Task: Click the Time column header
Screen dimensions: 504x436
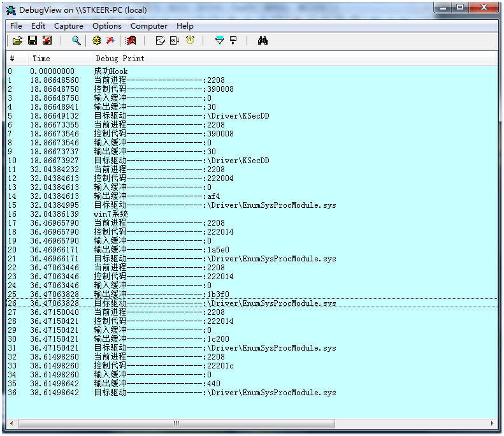Action: [x=41, y=59]
